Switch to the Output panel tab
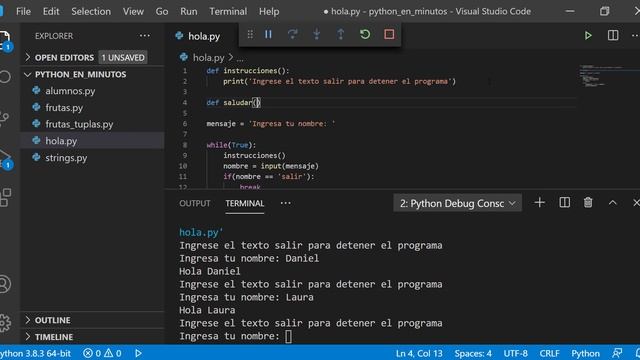640x360 pixels. [195, 203]
